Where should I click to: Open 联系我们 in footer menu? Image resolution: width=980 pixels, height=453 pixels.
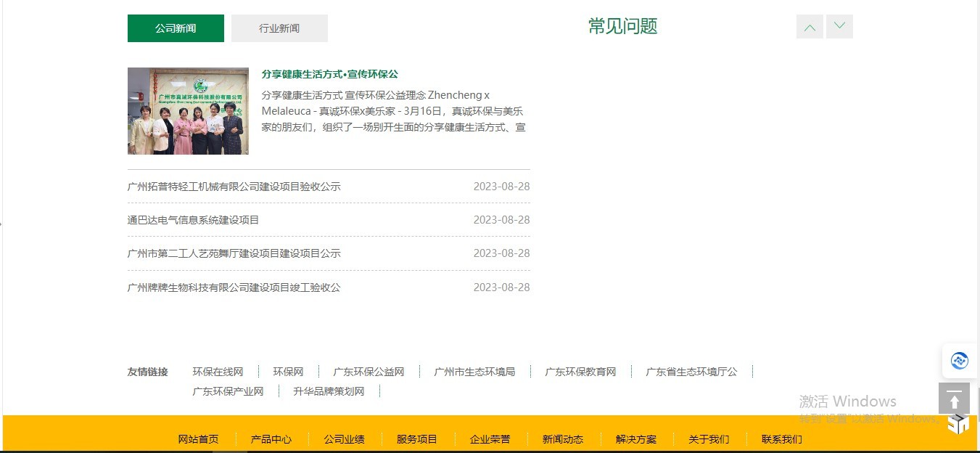tap(781, 439)
